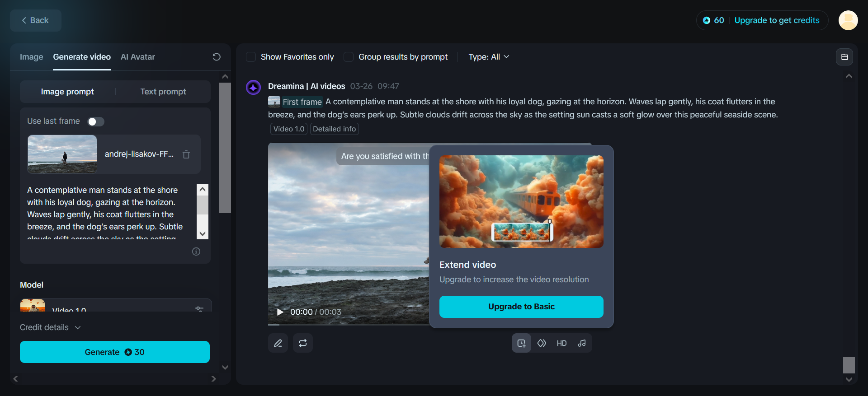Screen dimensions: 868x396
Task: Switch to the Image tab
Action: click(32, 57)
